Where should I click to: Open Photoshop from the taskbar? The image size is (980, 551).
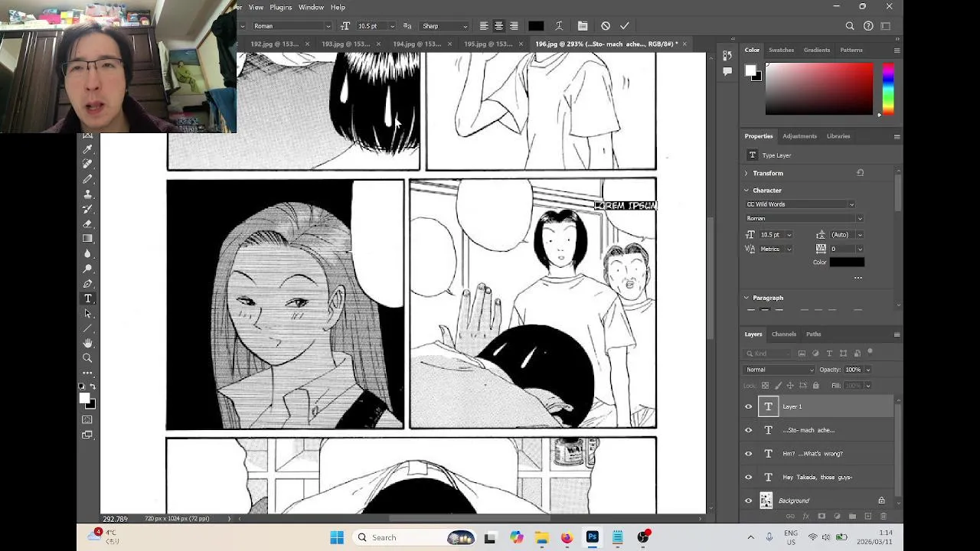pos(592,537)
